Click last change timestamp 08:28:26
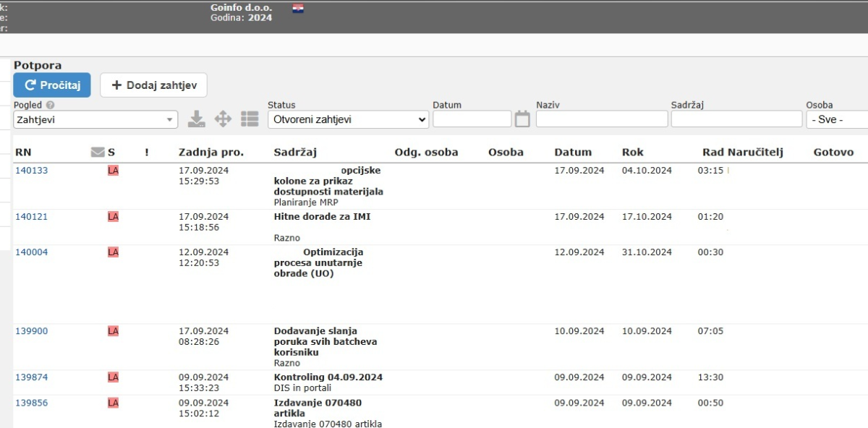This screenshot has width=868, height=428. tap(199, 342)
